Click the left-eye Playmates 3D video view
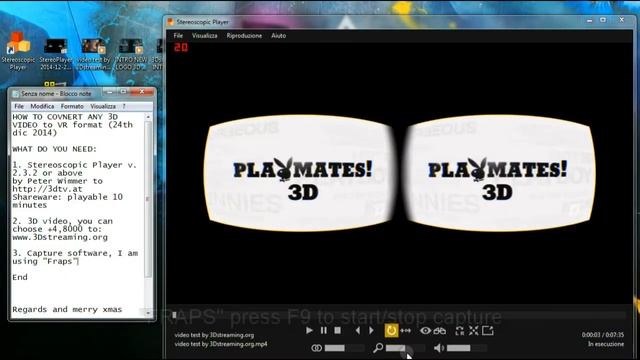Image resolution: width=640 pixels, height=360 pixels. point(301,173)
